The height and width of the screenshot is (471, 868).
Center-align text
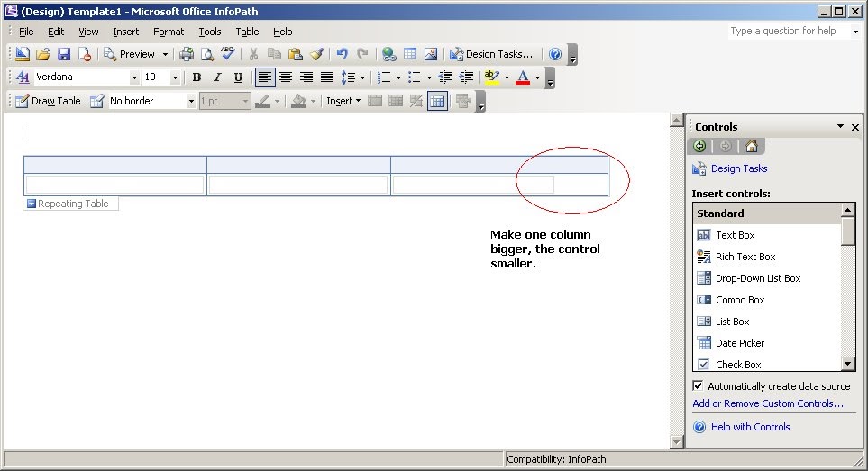click(286, 77)
